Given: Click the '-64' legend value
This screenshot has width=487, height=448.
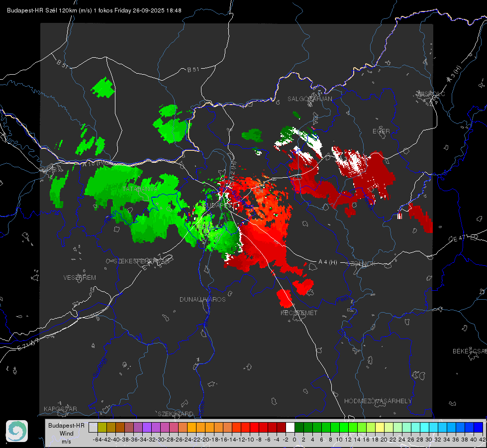Looking at the screenshot, I should click(x=97, y=440).
